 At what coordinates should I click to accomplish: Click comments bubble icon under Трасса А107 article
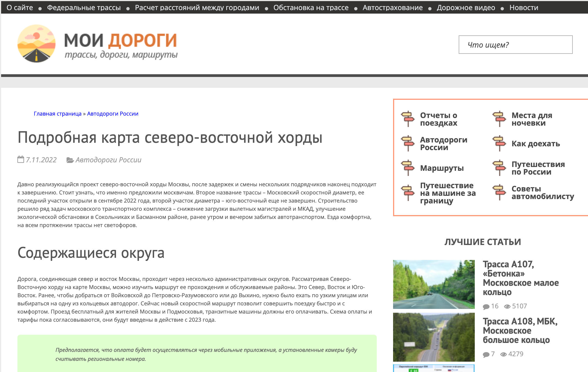(486, 307)
